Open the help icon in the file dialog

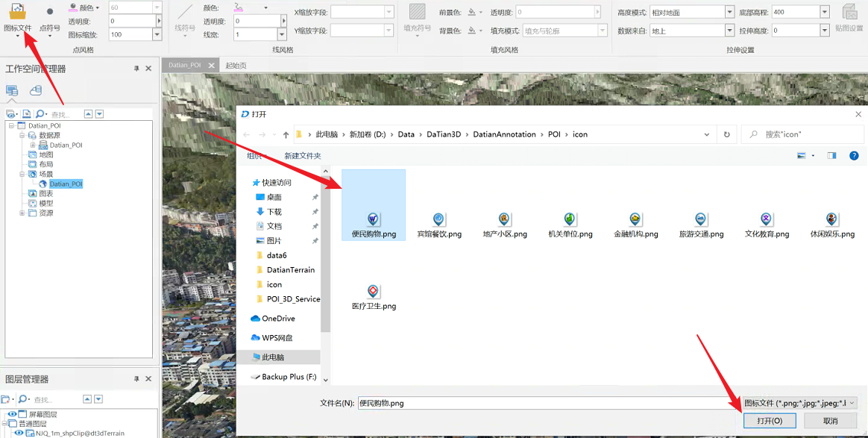[854, 156]
